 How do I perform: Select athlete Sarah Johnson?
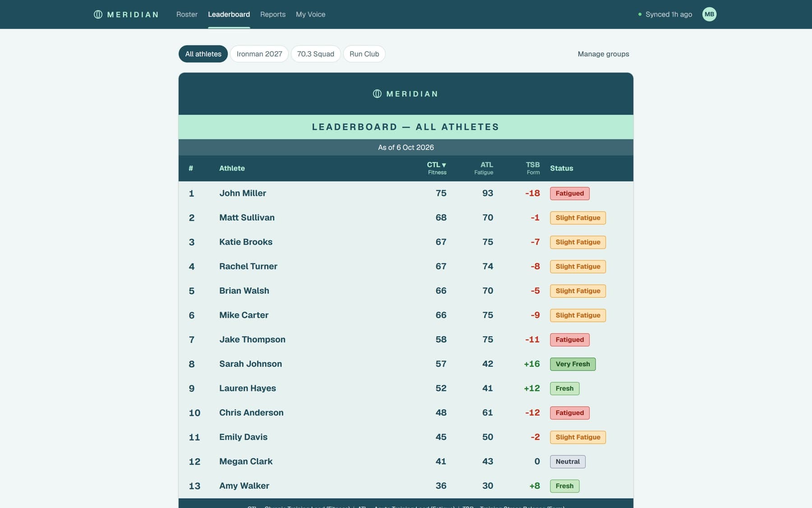tap(250, 364)
